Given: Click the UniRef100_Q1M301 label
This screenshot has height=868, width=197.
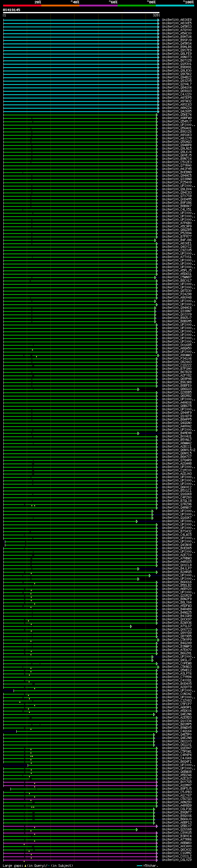Looking at the screenshot, I should click(177, 64).
